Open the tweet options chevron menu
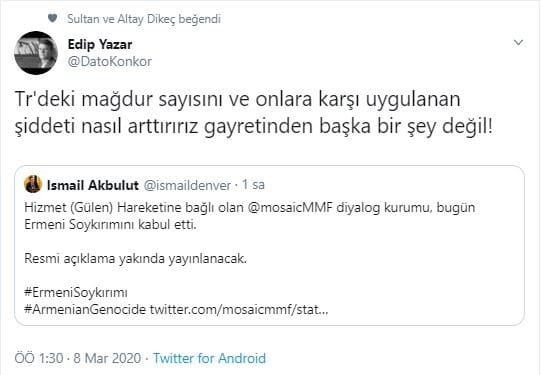Screen dimensions: 542x375 click(518, 43)
